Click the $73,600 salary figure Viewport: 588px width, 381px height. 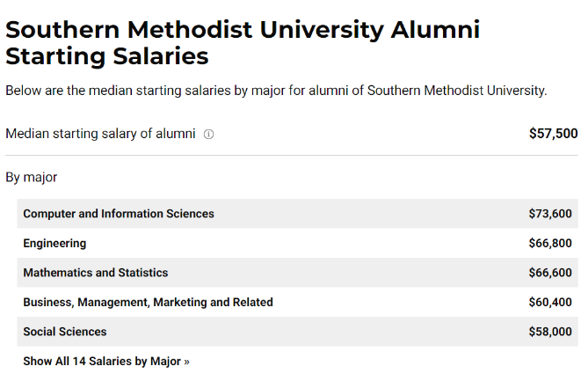pos(550,214)
